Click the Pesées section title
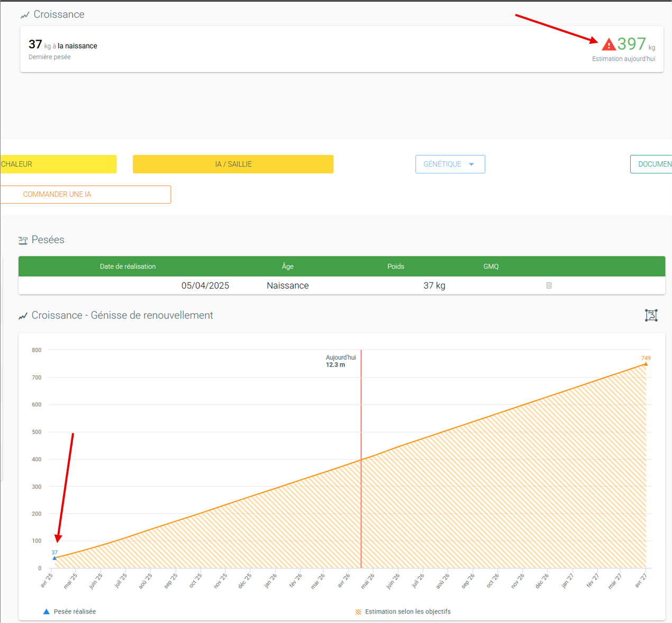 pyautogui.click(x=48, y=240)
